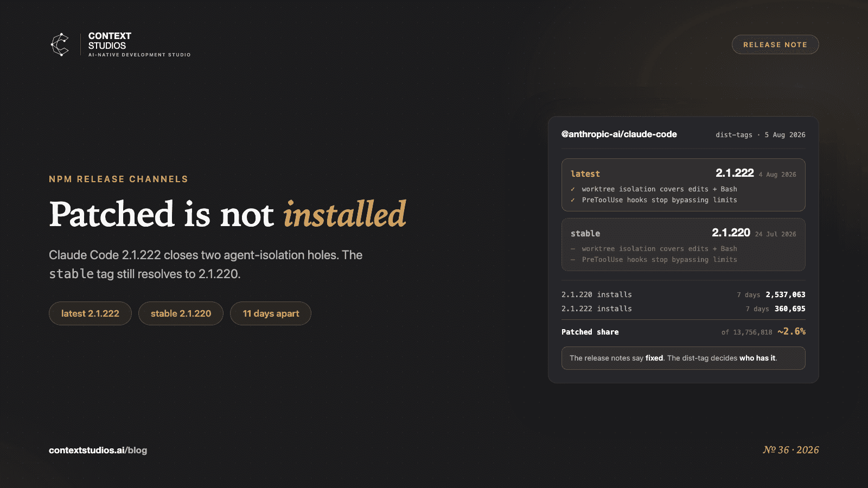Click the '11 days apart' pill
The height and width of the screenshot is (488, 868).
(271, 313)
